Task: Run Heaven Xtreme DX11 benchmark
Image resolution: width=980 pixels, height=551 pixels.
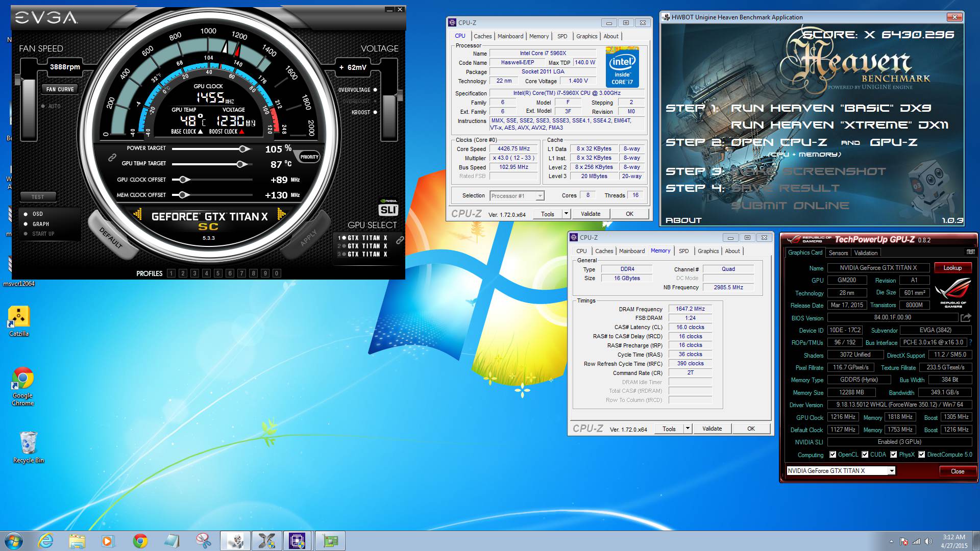Action: pyautogui.click(x=839, y=125)
